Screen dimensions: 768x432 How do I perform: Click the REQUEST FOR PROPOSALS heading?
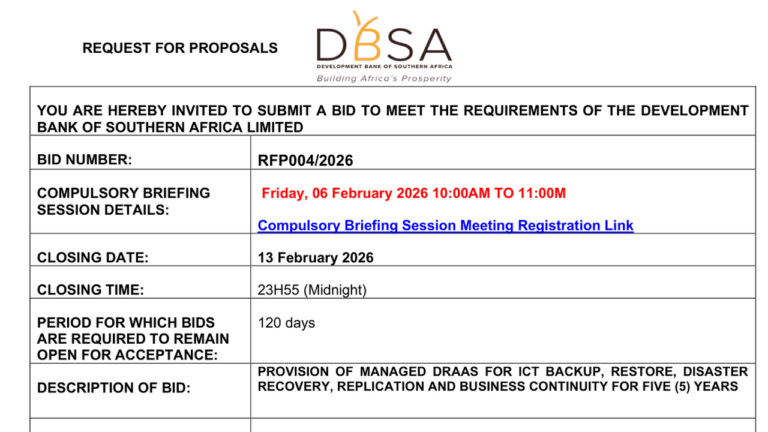tap(180, 47)
